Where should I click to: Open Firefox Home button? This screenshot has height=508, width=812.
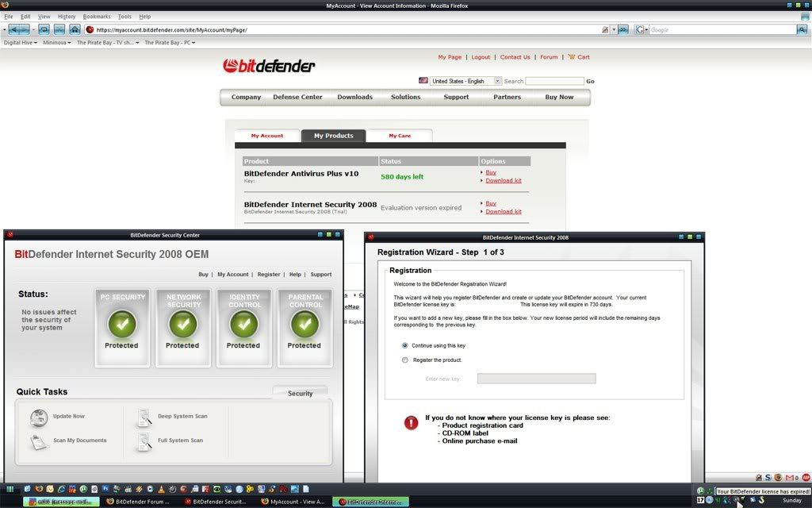coord(75,29)
